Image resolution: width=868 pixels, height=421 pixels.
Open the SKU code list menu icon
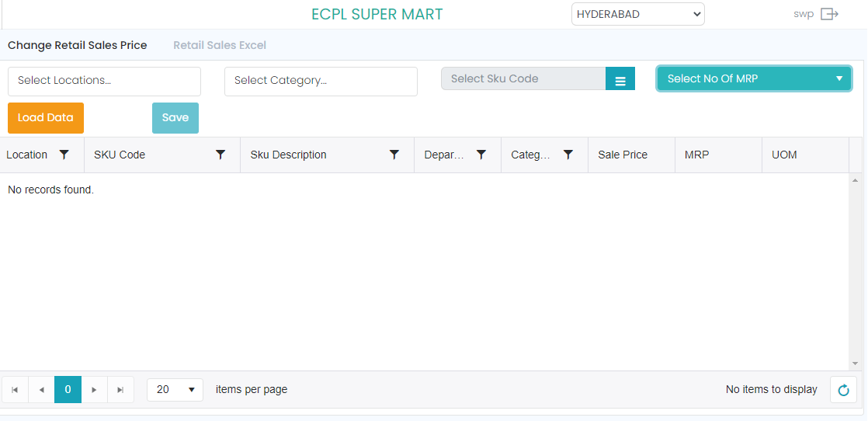pyautogui.click(x=620, y=78)
